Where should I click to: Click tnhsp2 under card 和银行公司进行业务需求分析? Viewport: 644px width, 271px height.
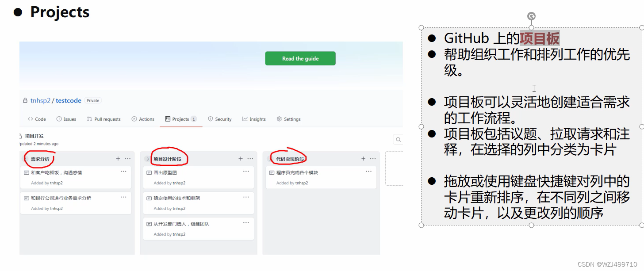point(56,209)
